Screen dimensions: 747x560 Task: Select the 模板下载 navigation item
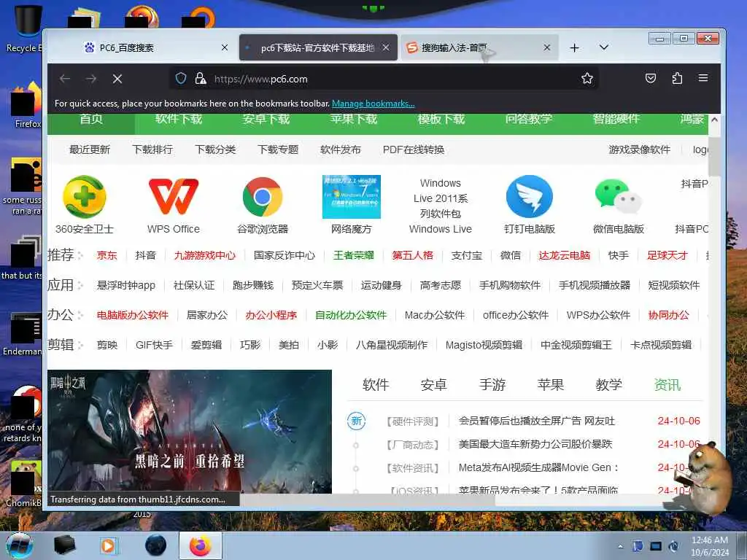pos(441,119)
